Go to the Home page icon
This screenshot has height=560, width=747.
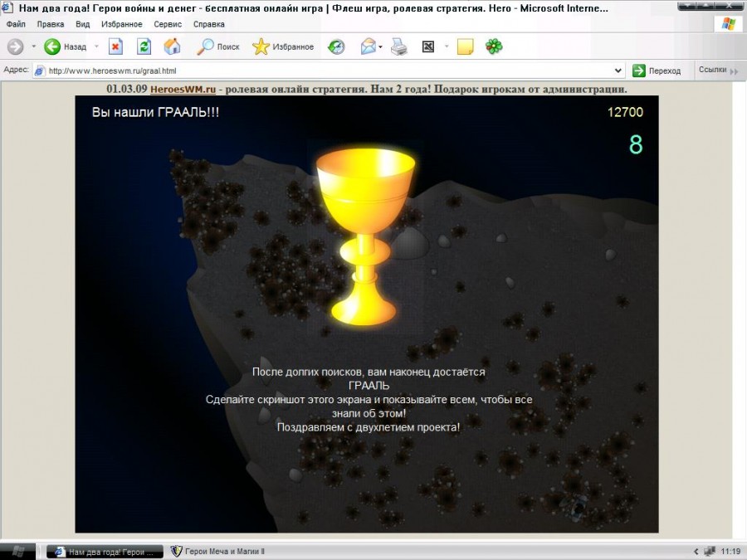click(172, 46)
